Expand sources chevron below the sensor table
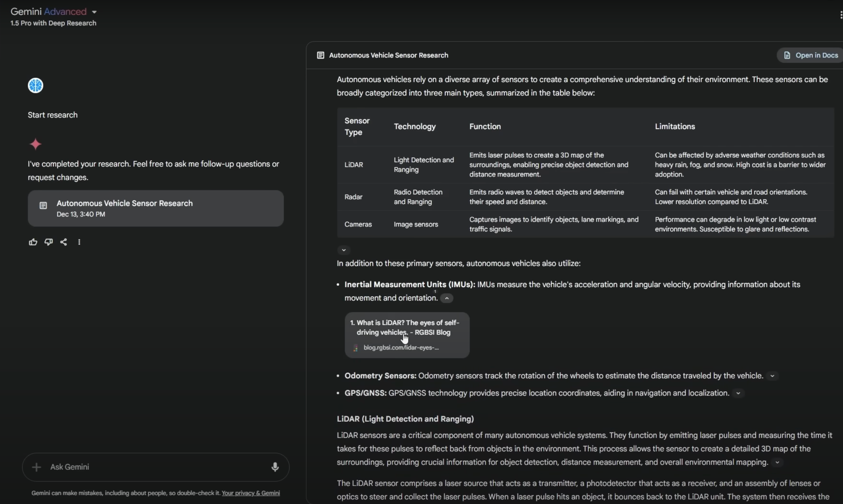 coord(344,250)
